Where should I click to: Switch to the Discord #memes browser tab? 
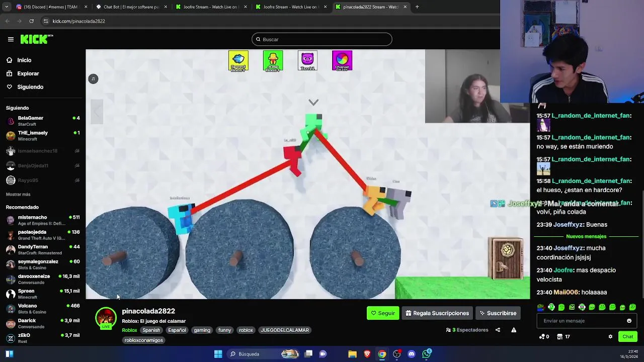coord(51,7)
